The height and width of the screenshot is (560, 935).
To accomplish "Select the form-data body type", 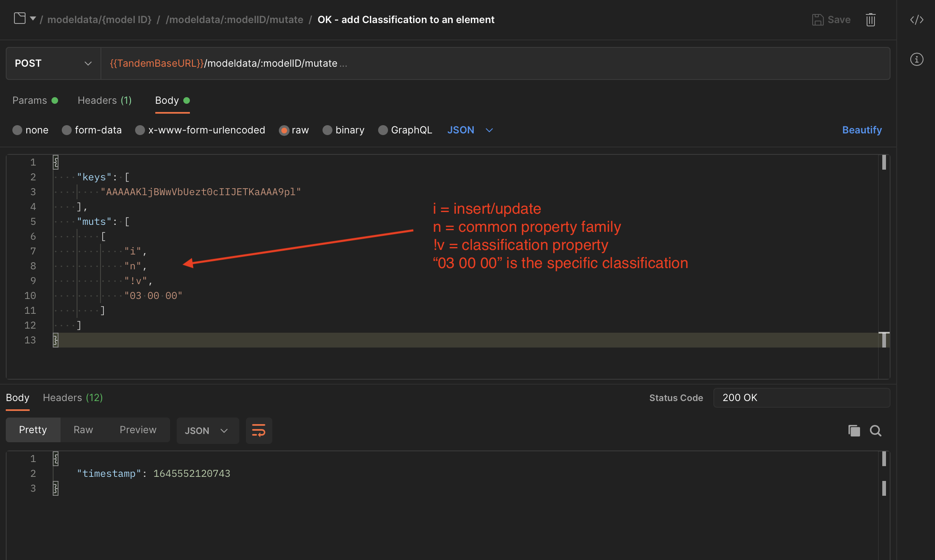I will click(x=91, y=130).
